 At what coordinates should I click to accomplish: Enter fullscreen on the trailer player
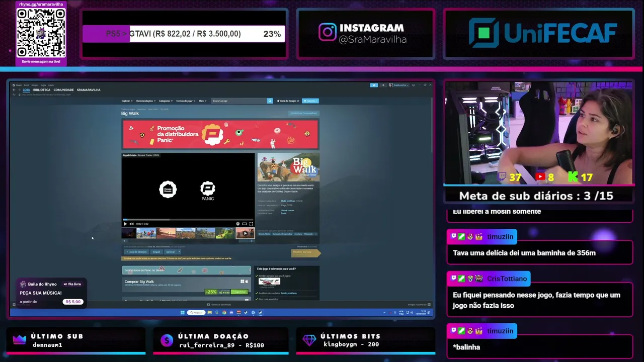tap(251, 224)
